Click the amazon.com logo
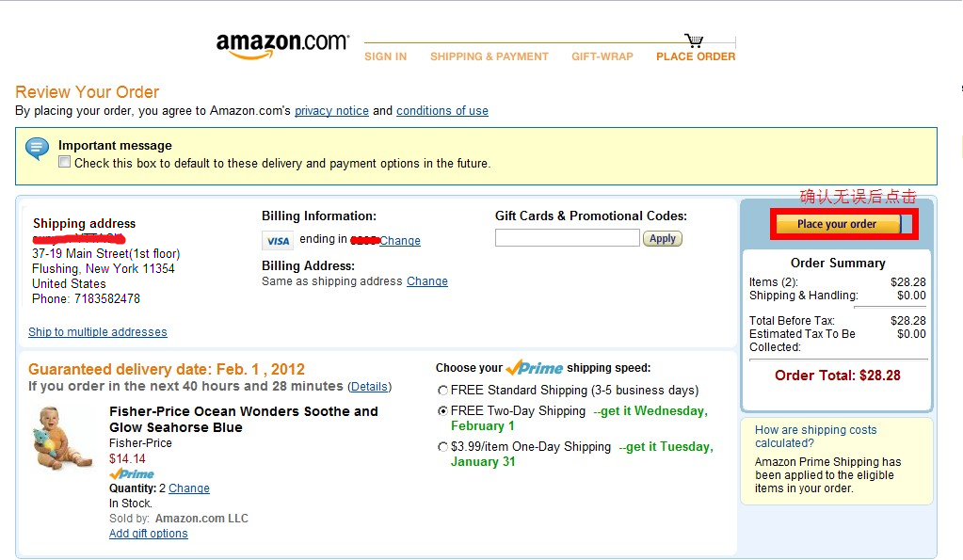 coord(282,45)
